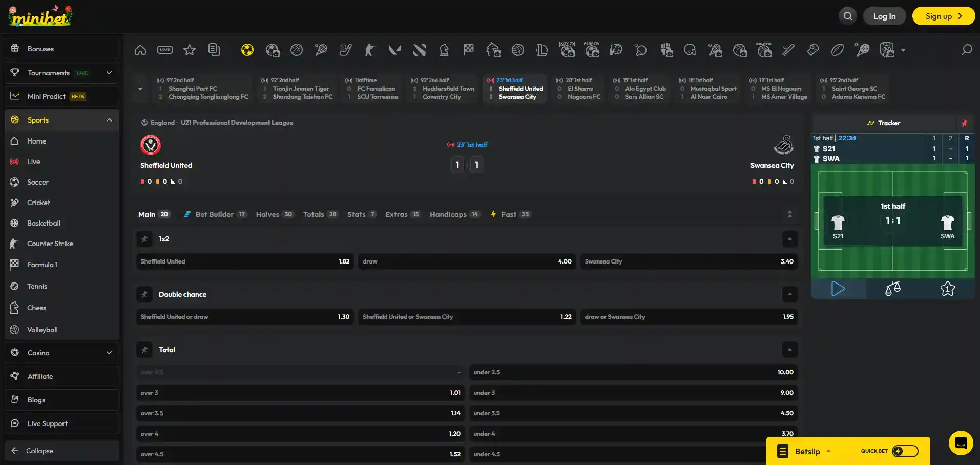Select over 3.5 at 1.14 odds

[x=301, y=413]
